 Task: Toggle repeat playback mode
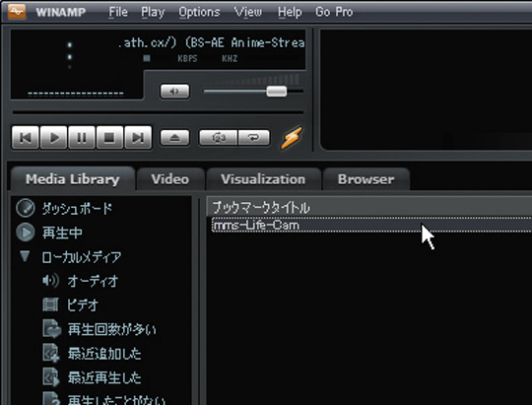click(254, 138)
